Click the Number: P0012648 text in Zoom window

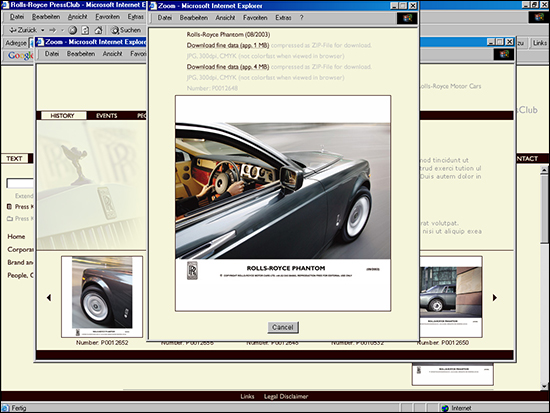coord(212,88)
